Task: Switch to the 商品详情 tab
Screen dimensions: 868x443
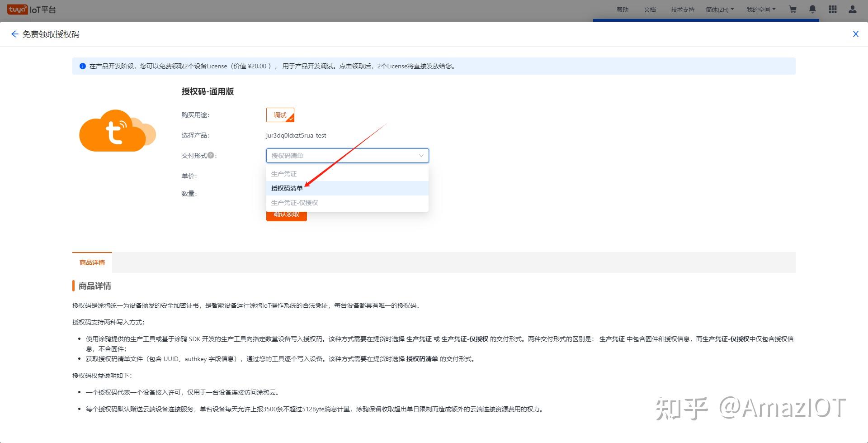Action: pos(92,262)
